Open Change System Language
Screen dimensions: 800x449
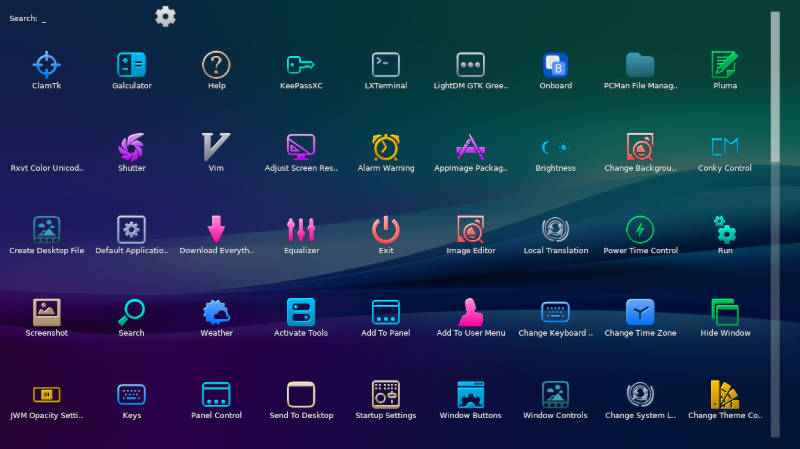(640, 394)
